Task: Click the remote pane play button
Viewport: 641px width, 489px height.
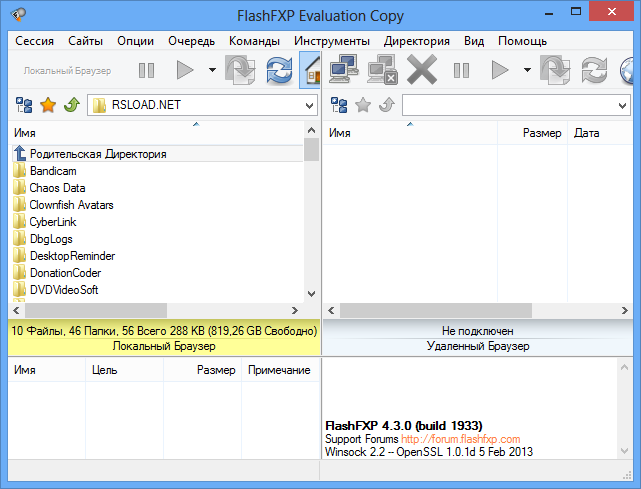Action: point(500,70)
